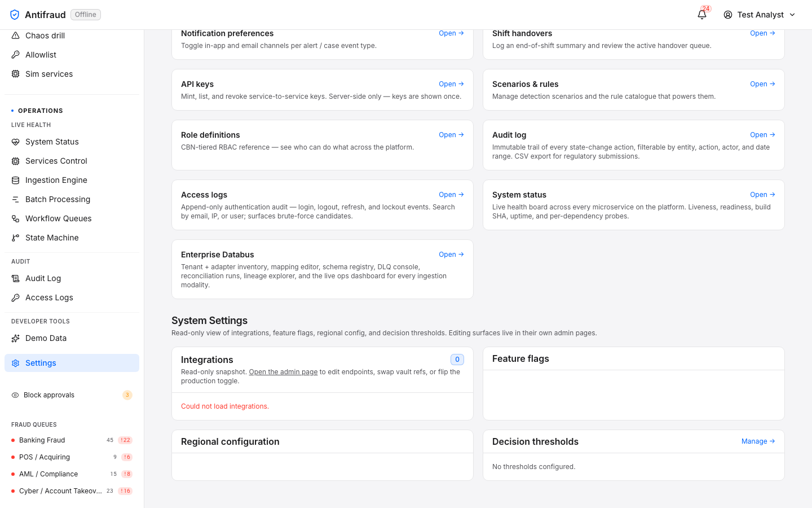Go to Allowlist in the sidebar
Screen dimensions: 812x508
[72, 55]
